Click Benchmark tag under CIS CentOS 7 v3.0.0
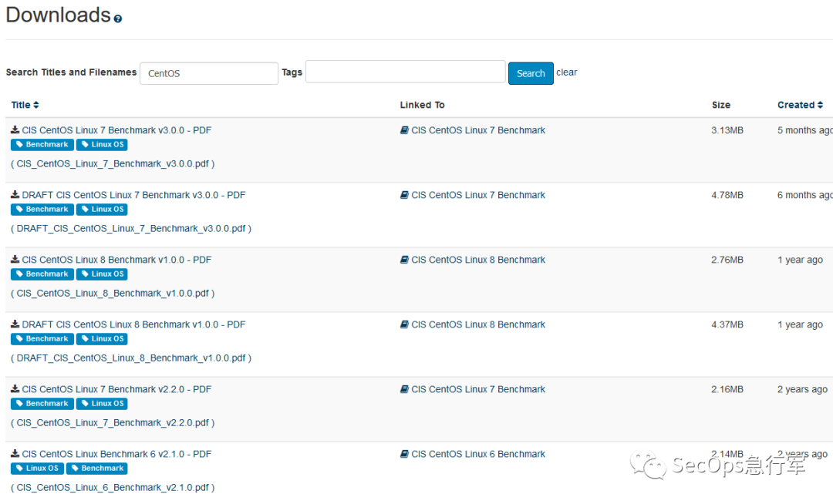The height and width of the screenshot is (504, 833). (x=42, y=145)
